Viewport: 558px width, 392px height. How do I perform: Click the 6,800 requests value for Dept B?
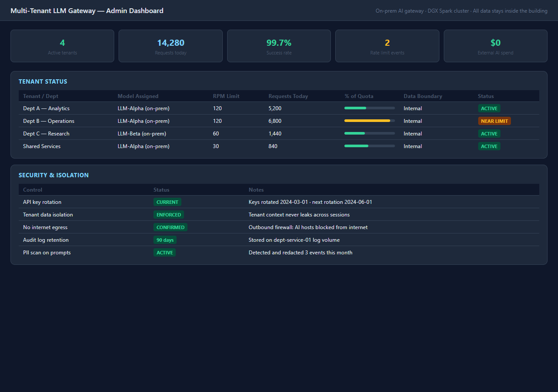coord(275,121)
